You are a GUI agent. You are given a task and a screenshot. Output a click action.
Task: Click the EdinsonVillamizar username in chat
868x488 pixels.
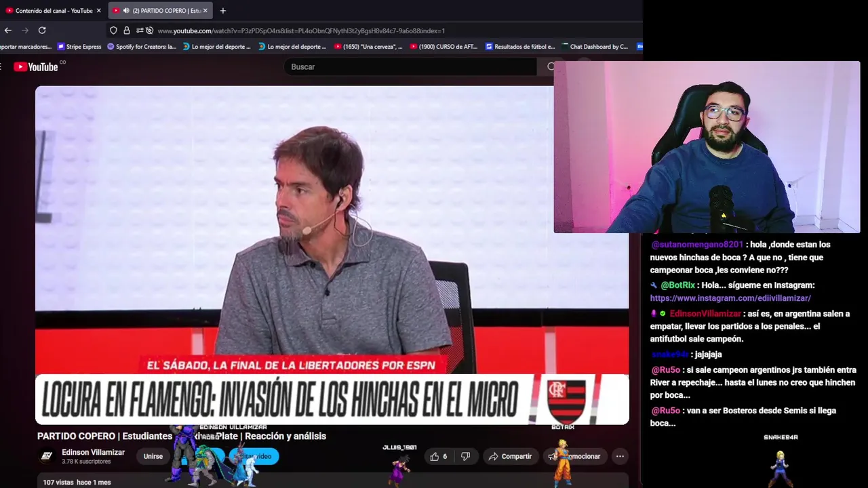tap(705, 314)
